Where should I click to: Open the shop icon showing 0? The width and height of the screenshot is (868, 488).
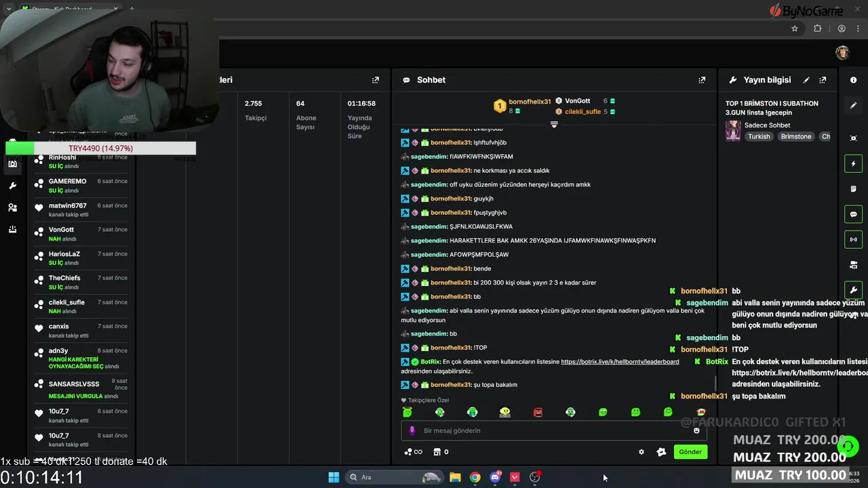coord(441,452)
